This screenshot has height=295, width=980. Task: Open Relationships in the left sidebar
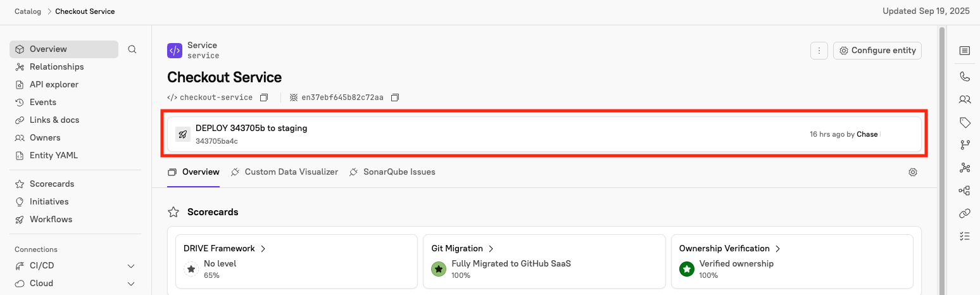(x=56, y=67)
